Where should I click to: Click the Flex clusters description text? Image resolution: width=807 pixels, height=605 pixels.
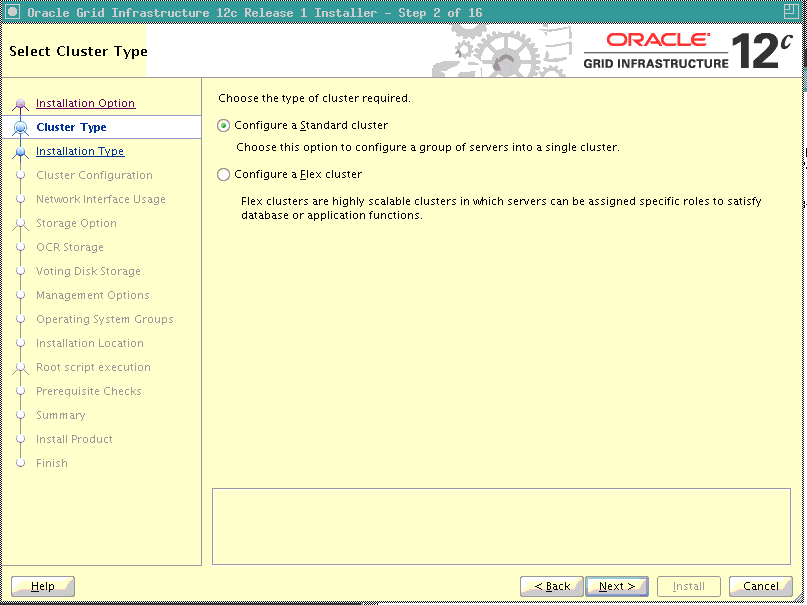pyautogui.click(x=501, y=208)
